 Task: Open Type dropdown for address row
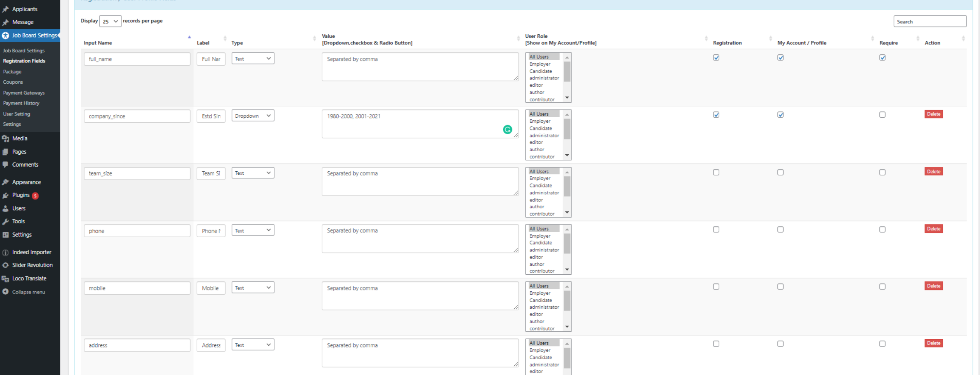(x=253, y=345)
